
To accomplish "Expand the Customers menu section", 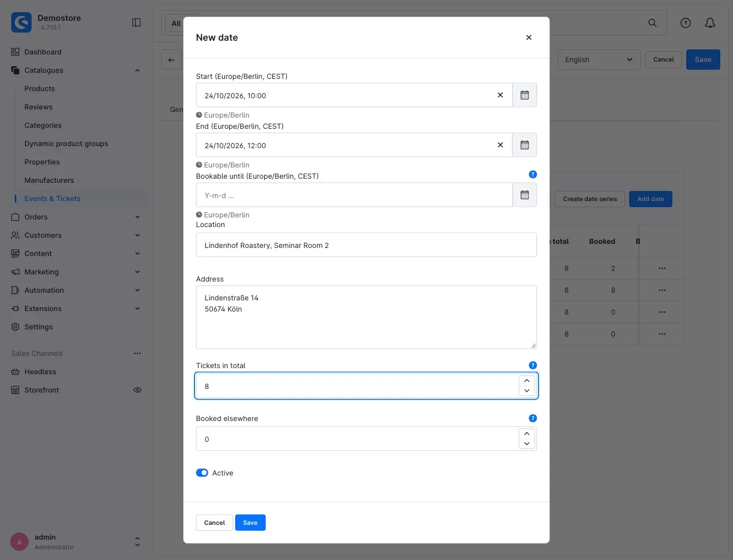I will click(x=137, y=235).
